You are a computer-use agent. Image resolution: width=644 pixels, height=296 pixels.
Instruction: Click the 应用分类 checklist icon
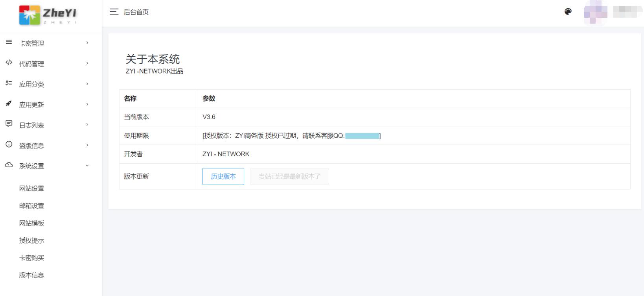pyautogui.click(x=9, y=83)
